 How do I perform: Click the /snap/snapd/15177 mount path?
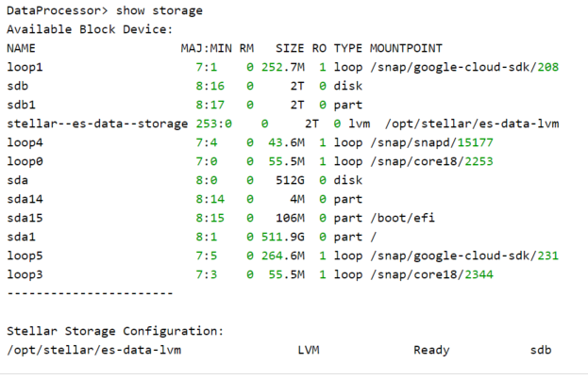pyautogui.click(x=428, y=142)
